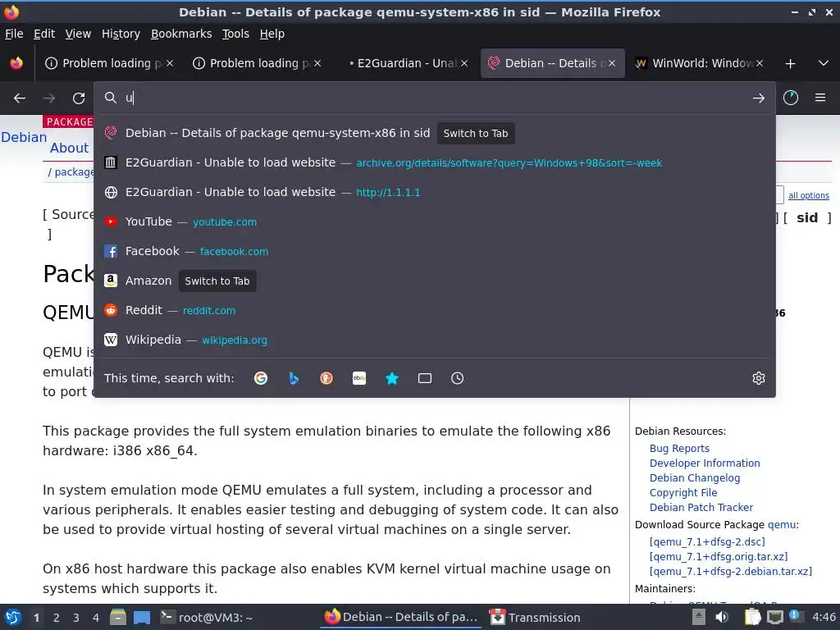The width and height of the screenshot is (840, 630).
Task: Select the Facebook suggestion
Action: 435,251
